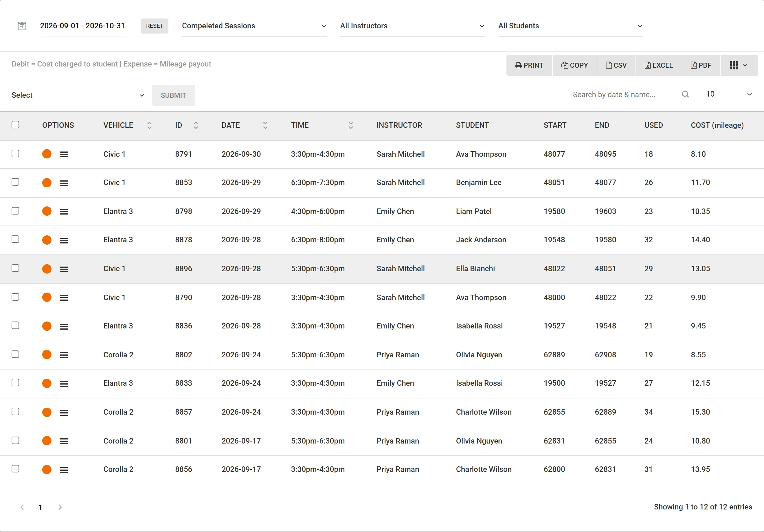Click the orange status dot for session 8853
764x532 pixels.
47,182
